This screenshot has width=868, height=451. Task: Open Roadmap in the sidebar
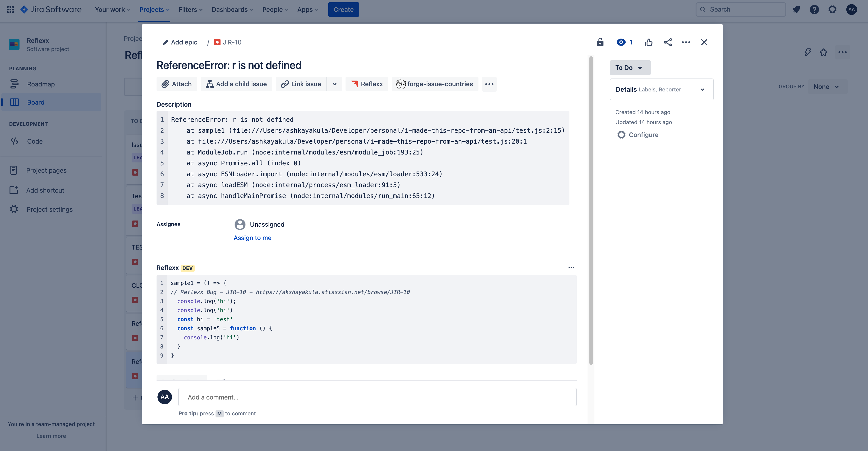click(x=51, y=84)
